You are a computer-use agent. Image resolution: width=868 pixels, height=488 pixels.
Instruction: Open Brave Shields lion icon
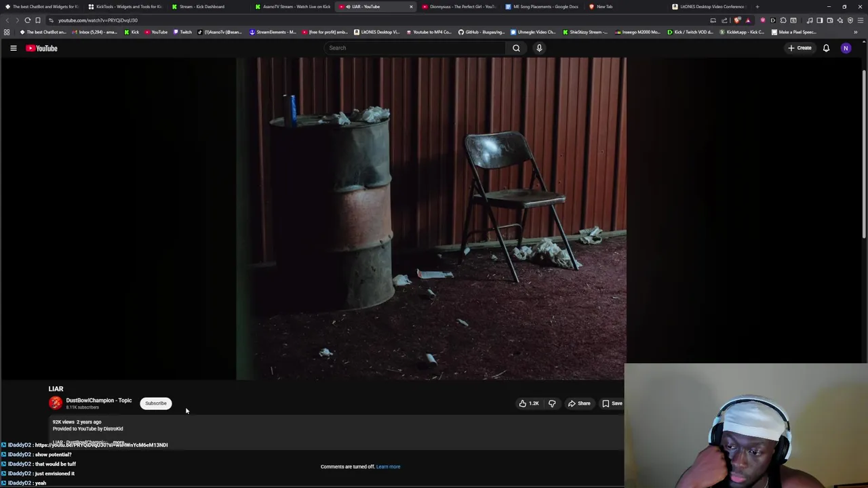click(x=737, y=20)
